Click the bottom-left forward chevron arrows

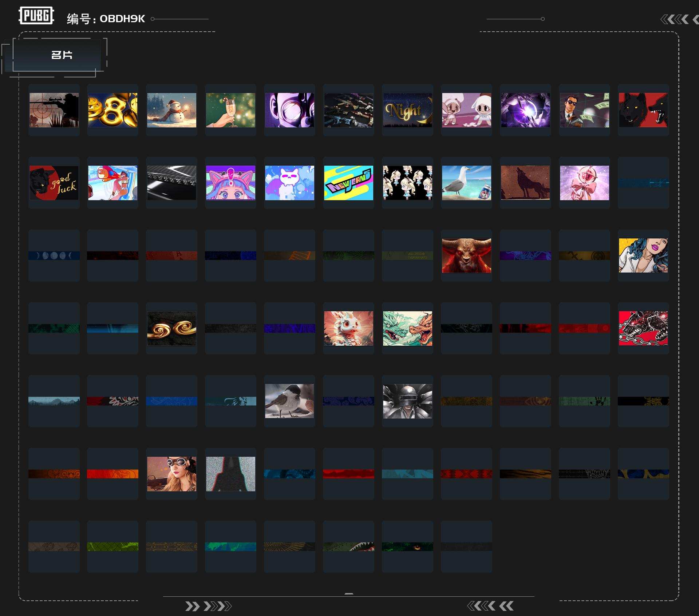click(208, 606)
